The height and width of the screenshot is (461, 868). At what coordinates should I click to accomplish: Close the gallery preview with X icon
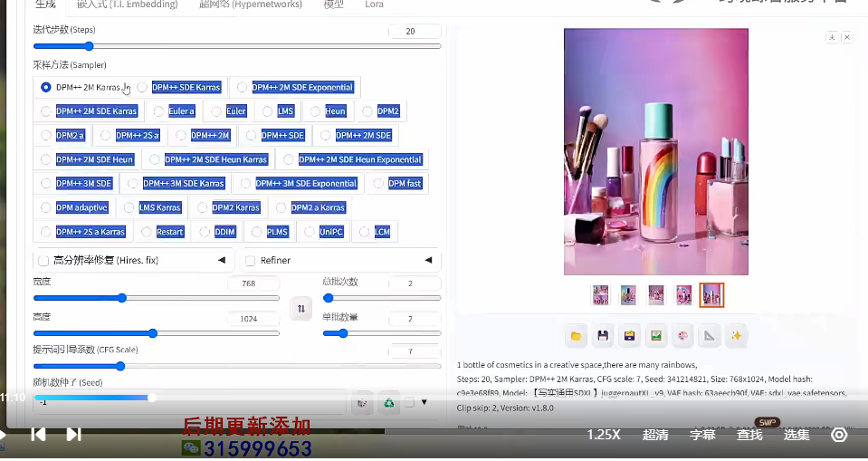847,37
